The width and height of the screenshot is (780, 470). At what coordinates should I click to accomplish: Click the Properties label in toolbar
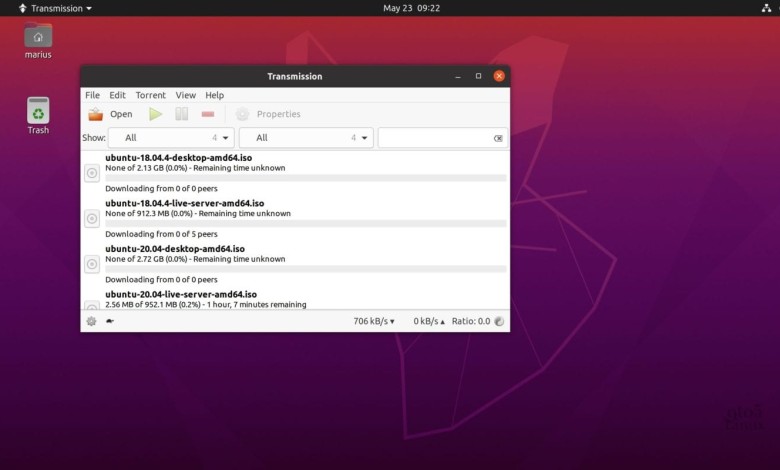(x=279, y=114)
